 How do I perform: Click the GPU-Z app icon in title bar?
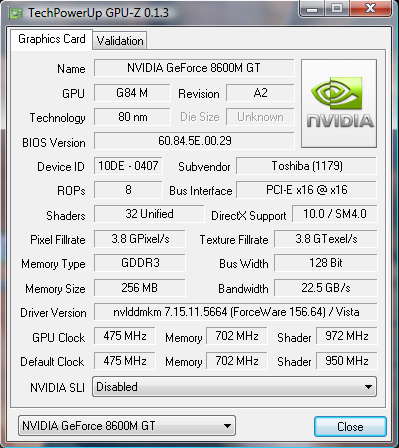tap(16, 13)
